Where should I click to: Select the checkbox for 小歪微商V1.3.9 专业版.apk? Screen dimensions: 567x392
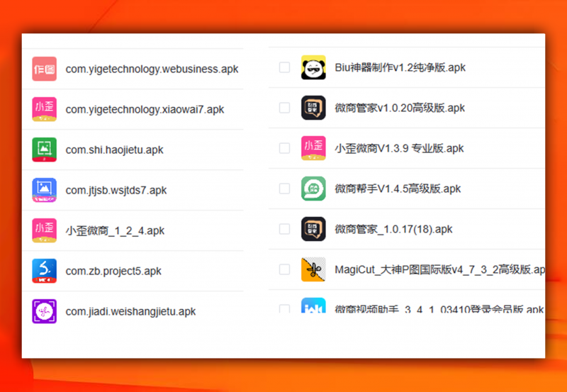tap(284, 148)
